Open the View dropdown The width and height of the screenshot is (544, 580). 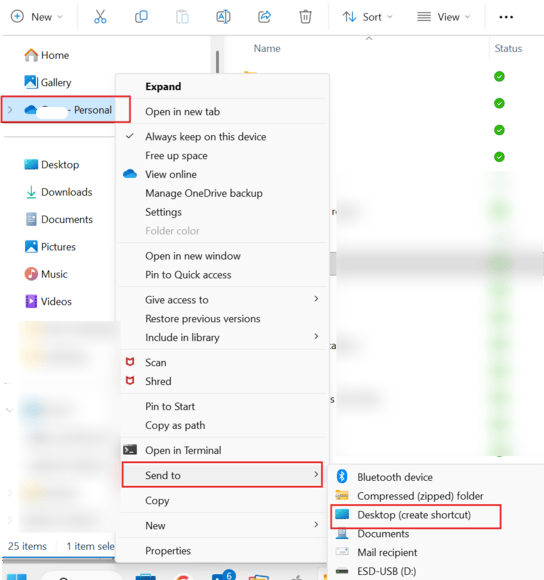click(x=443, y=17)
